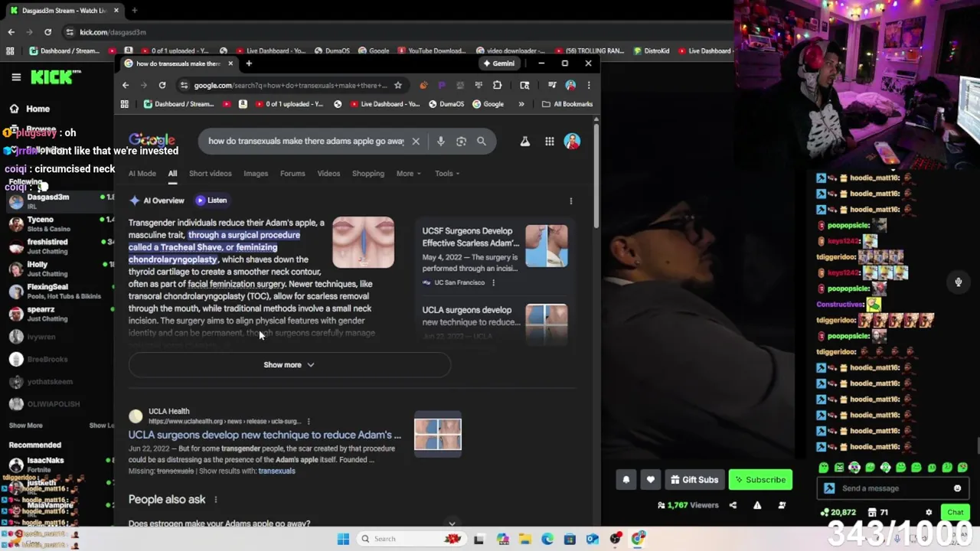
Task: Open Google Search Labs flask icon
Action: pyautogui.click(x=525, y=141)
